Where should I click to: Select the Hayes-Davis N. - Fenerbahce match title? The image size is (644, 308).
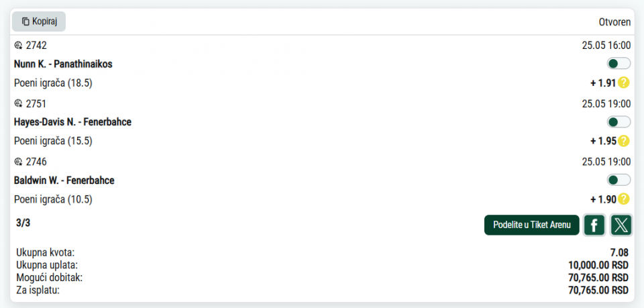72,122
